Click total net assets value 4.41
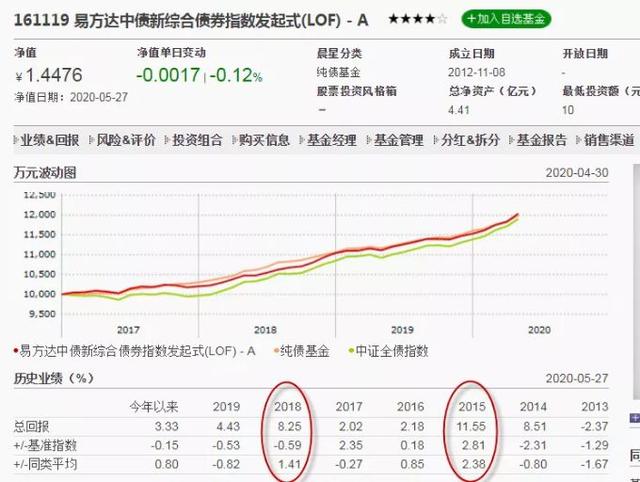 [459, 110]
